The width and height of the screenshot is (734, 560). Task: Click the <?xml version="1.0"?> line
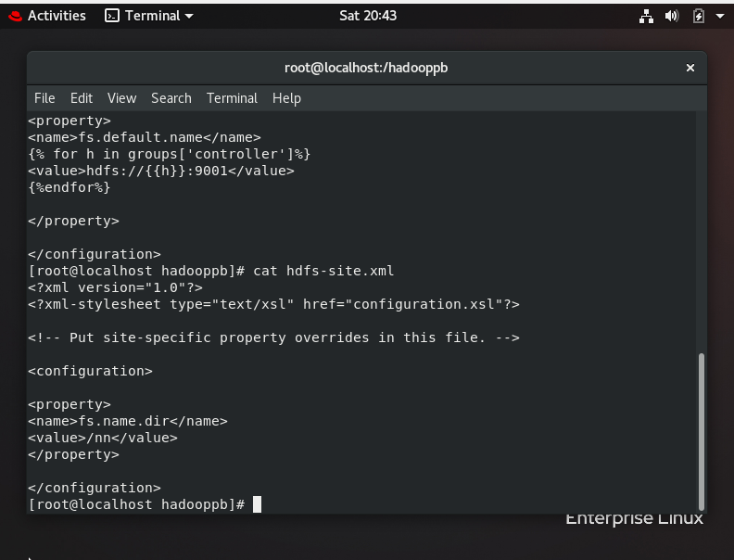coord(115,288)
